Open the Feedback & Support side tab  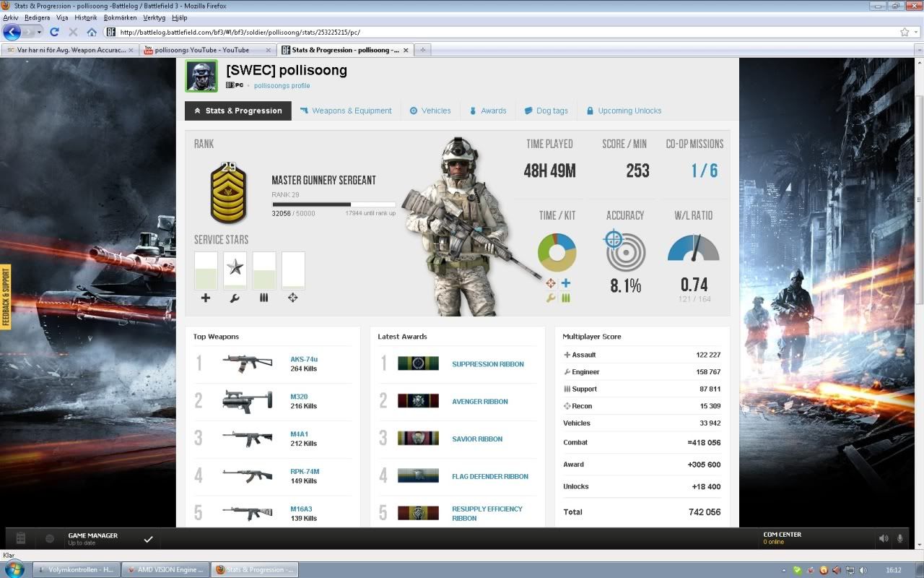(6, 298)
